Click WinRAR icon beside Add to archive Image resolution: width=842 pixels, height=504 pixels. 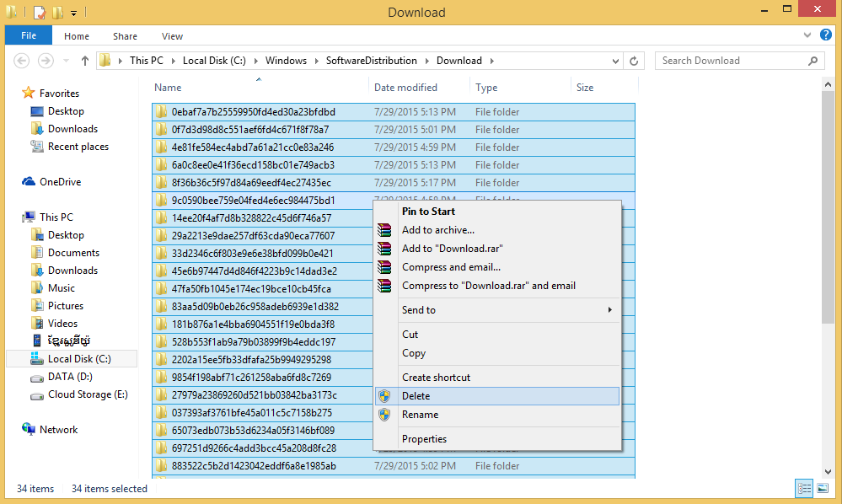(384, 230)
